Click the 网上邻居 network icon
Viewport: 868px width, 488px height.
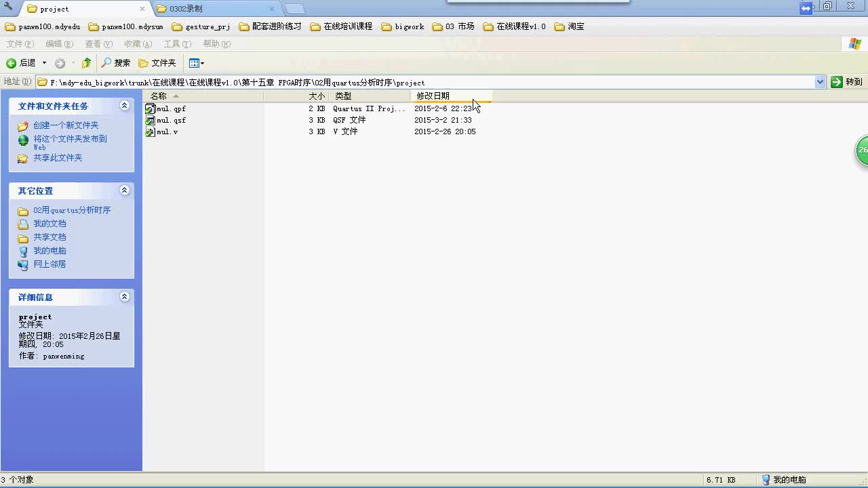tap(23, 265)
